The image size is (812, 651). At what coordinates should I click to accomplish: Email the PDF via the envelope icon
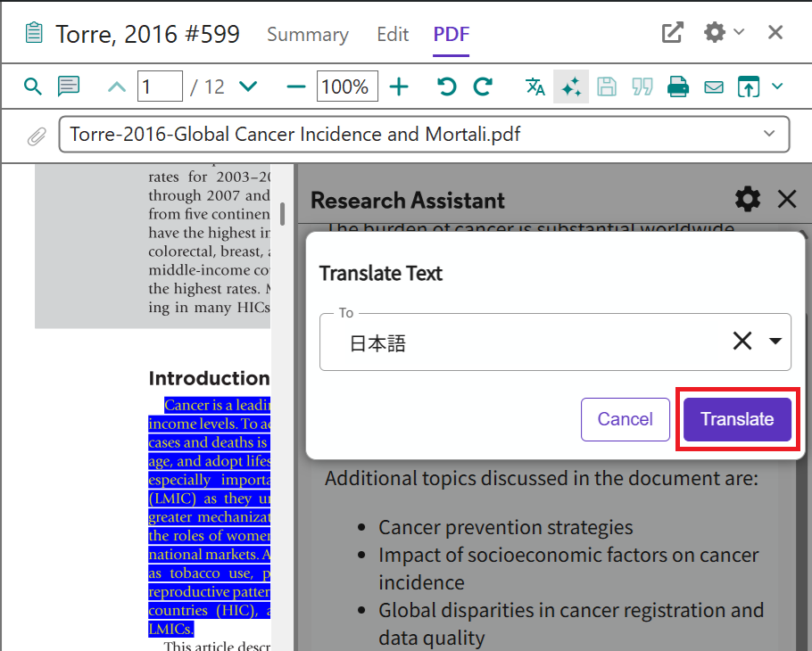pos(714,87)
